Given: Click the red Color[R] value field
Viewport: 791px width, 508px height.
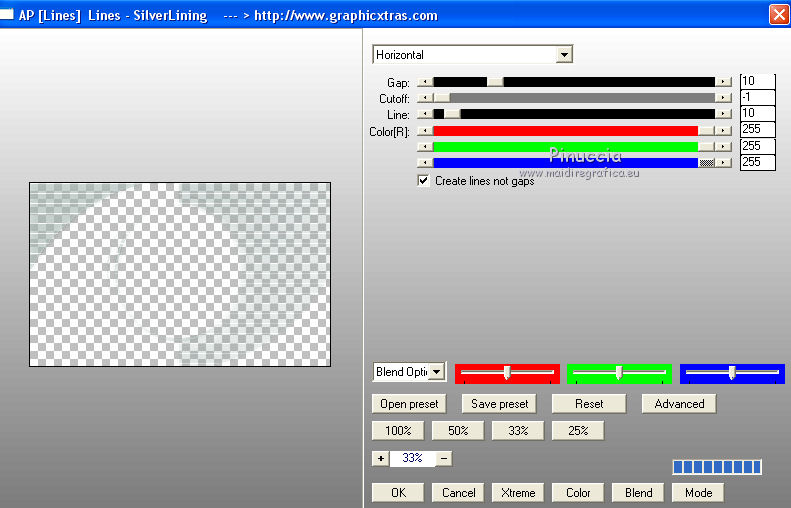Looking at the screenshot, I should click(x=757, y=129).
